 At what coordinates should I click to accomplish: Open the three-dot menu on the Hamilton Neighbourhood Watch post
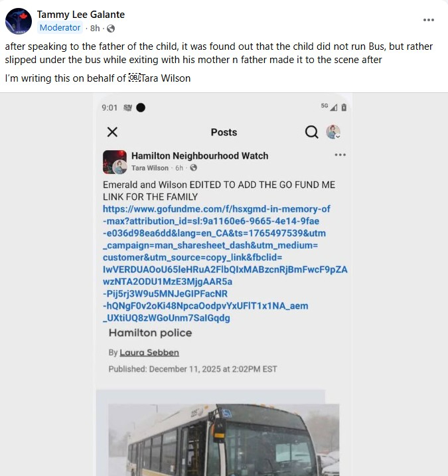[x=340, y=155]
